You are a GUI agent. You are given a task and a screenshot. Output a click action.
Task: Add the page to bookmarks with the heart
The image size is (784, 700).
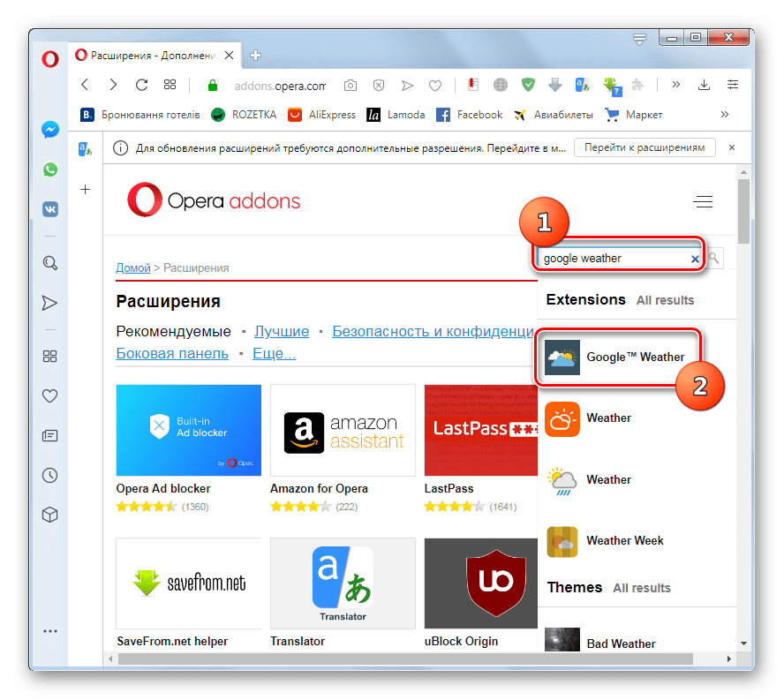pyautogui.click(x=435, y=86)
